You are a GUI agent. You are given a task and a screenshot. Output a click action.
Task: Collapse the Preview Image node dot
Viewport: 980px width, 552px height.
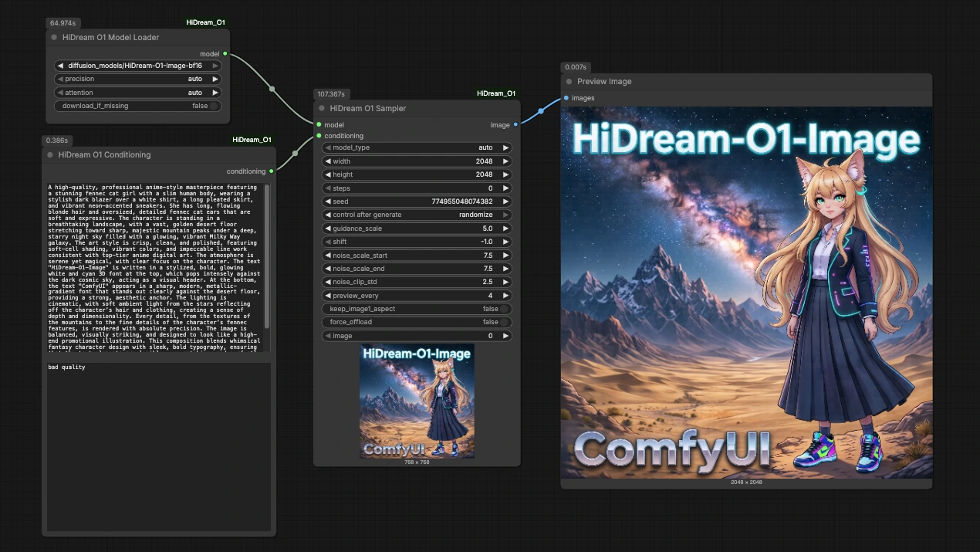click(569, 81)
